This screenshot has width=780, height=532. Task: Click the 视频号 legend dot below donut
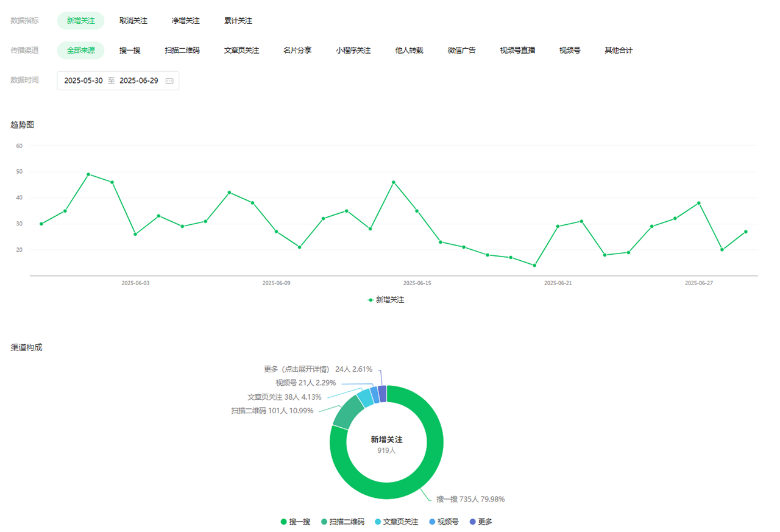[432, 522]
